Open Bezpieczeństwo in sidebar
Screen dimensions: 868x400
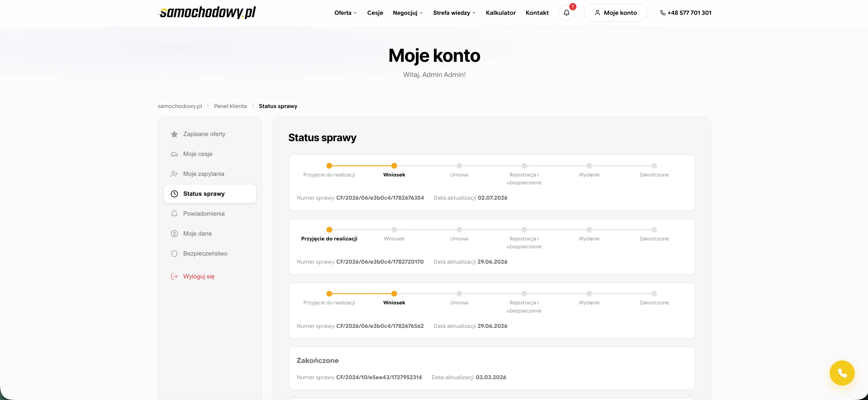(x=210, y=253)
